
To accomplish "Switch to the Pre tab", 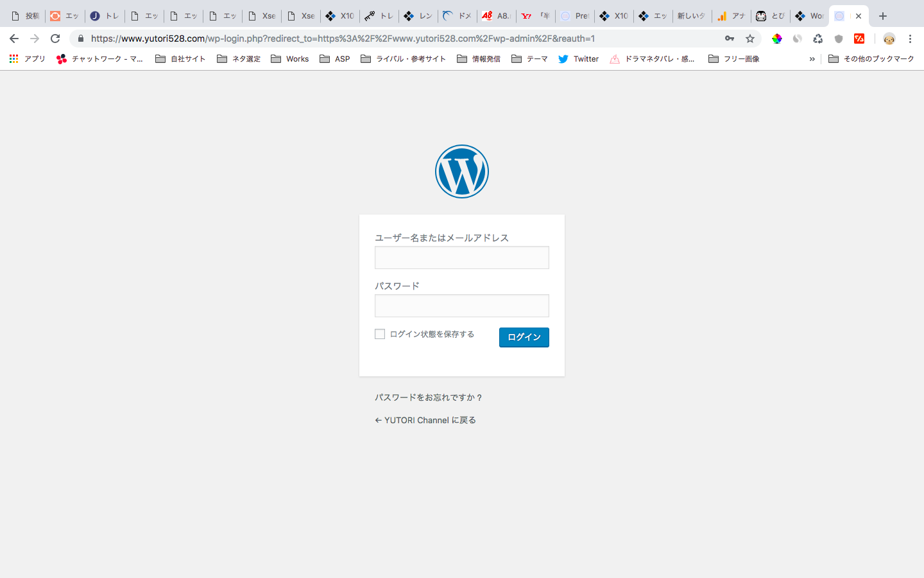I will click(574, 16).
